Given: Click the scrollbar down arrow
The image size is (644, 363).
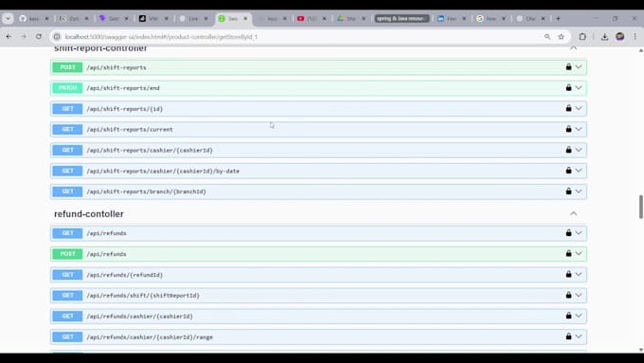Looking at the screenshot, I should tap(641, 350).
